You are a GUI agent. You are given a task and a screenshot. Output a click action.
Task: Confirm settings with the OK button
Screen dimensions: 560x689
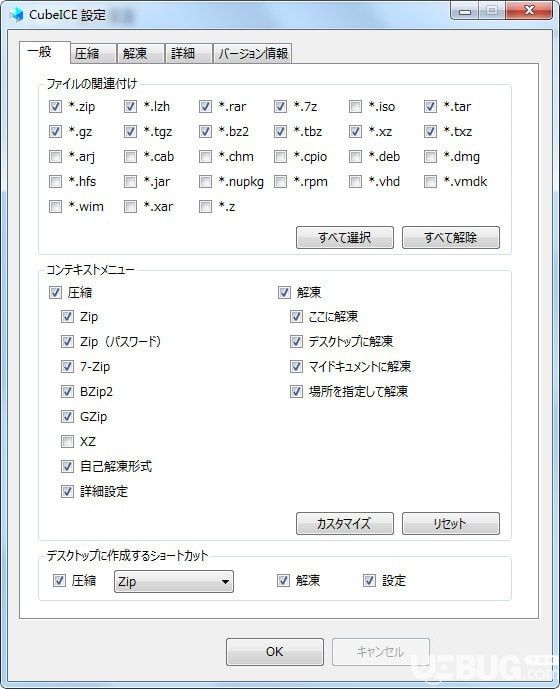tap(275, 652)
